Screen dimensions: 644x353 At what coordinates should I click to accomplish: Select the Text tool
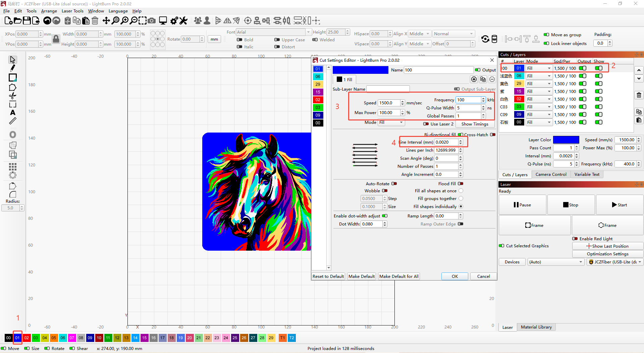[x=12, y=112]
